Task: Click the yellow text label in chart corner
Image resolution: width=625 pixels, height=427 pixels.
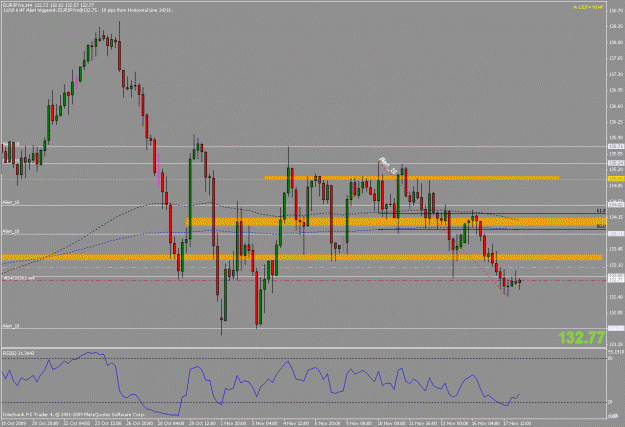Action: click(588, 7)
